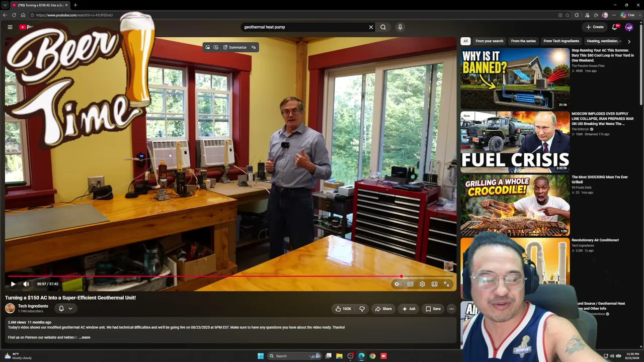Viewport: 644px width, 362px height.
Task: Select the All filter chip
Action: (x=465, y=41)
